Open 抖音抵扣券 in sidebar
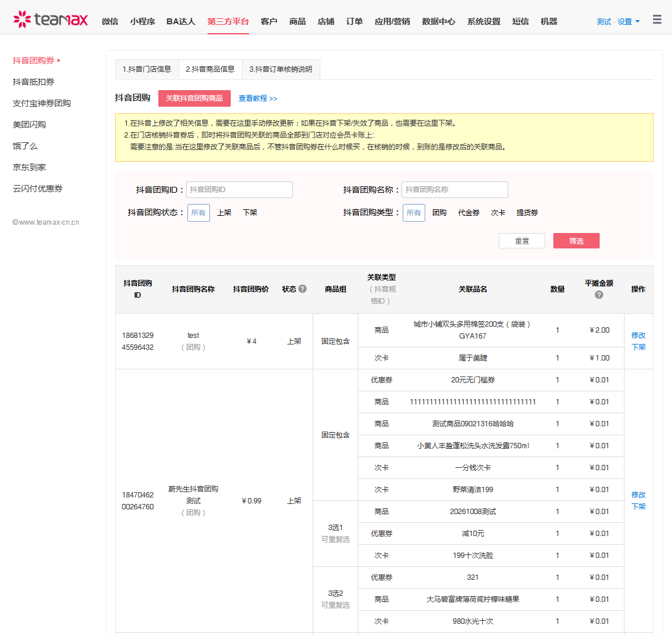The height and width of the screenshot is (635, 672). [33, 82]
